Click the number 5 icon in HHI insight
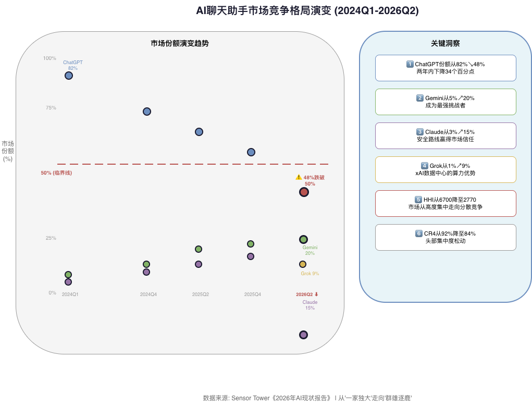This screenshot has height=406, width=532. click(x=418, y=200)
